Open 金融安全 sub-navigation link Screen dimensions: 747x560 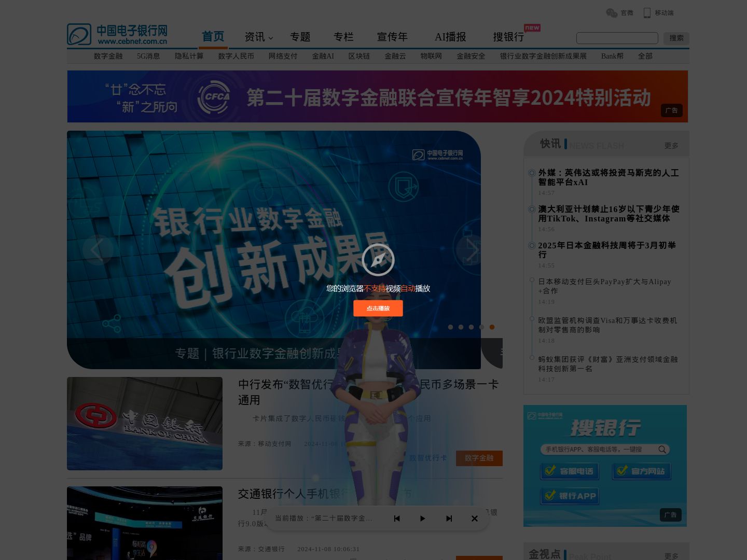(x=471, y=56)
